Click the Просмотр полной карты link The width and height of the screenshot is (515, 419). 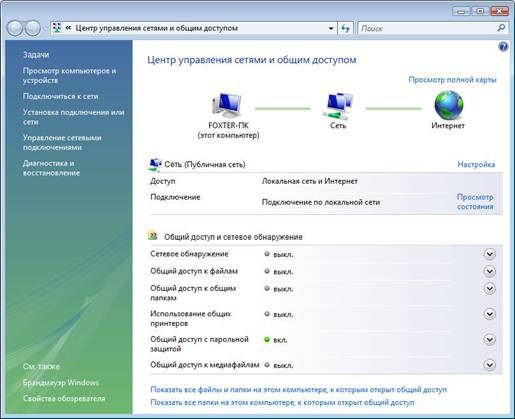point(452,80)
